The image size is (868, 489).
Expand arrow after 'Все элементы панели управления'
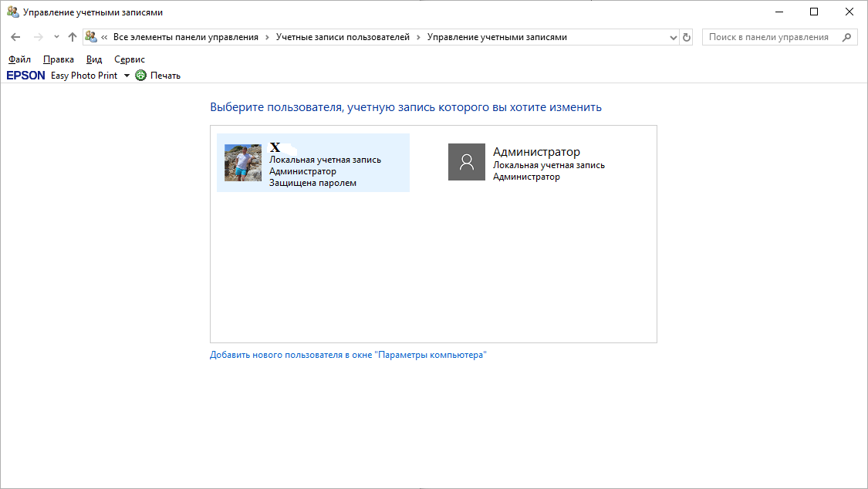click(268, 37)
